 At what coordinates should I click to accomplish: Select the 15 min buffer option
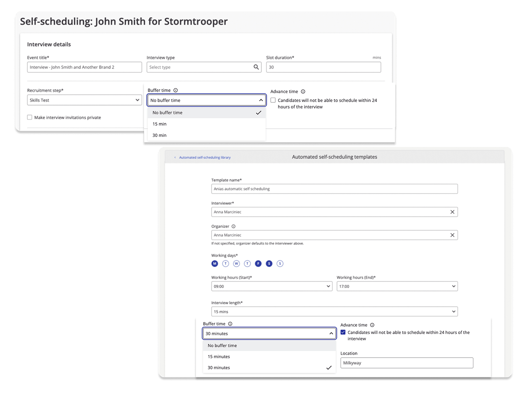160,124
